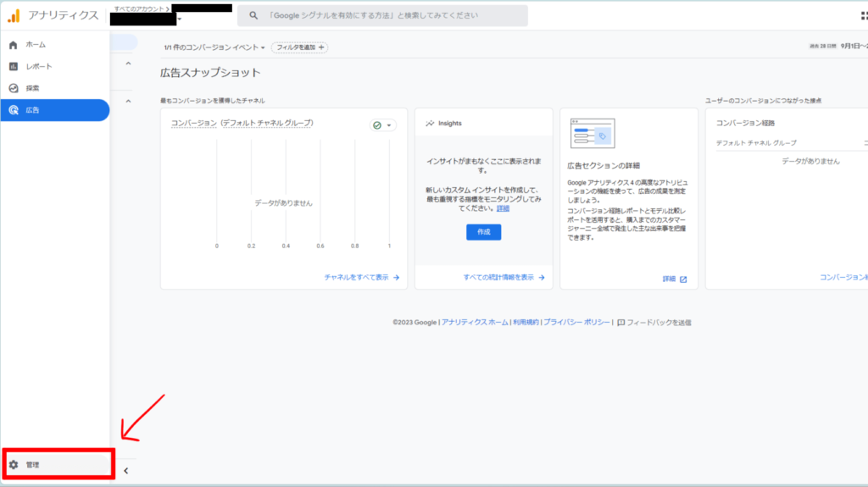
Task: Click the 探索 explore icon
Action: pyautogui.click(x=14, y=88)
